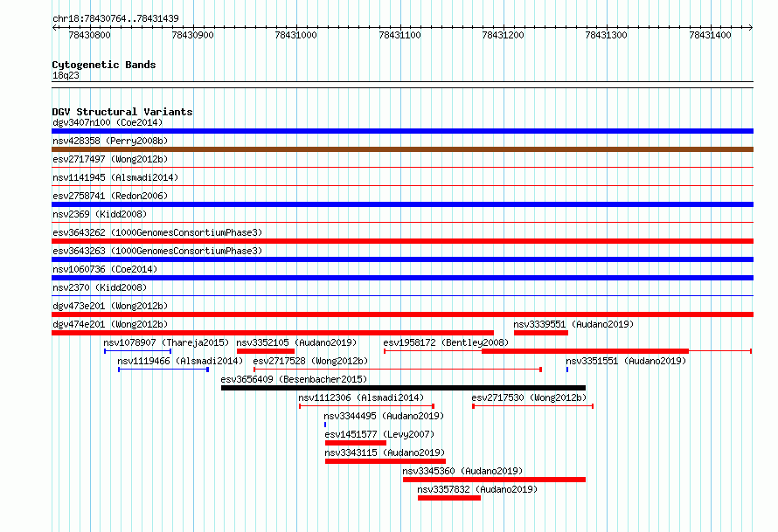The height and width of the screenshot is (532, 778).
Task: Click ruler position 78431000
Action: 295,35
